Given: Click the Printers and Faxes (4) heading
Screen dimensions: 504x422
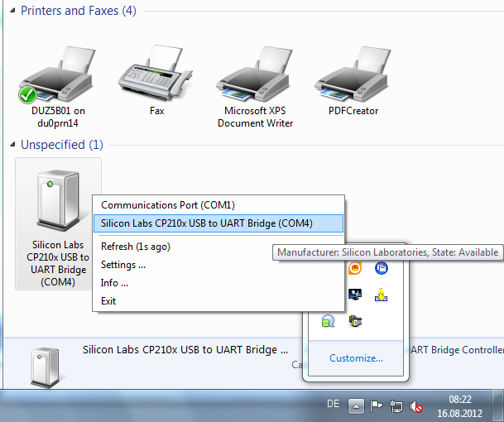Looking at the screenshot, I should pos(79,11).
